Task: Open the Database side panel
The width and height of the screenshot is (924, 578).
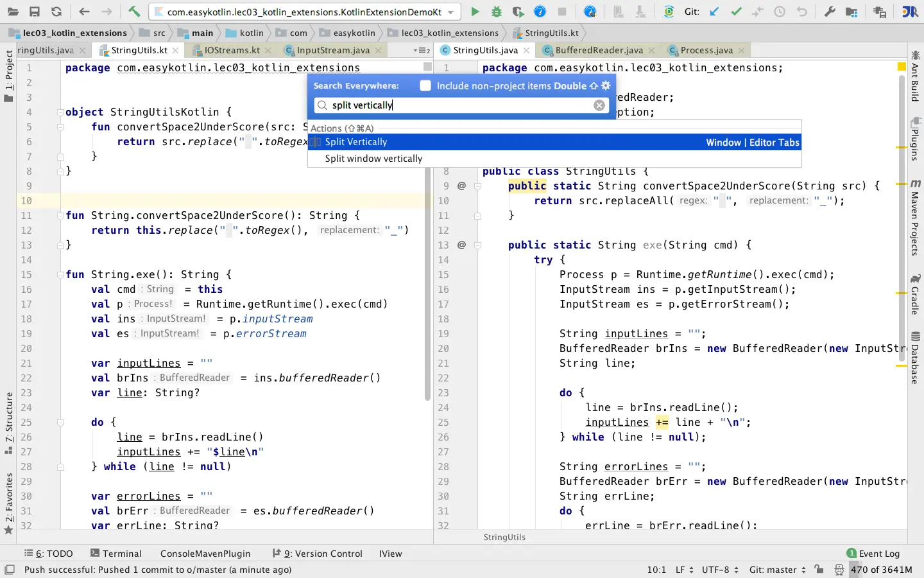Action: tap(916, 358)
